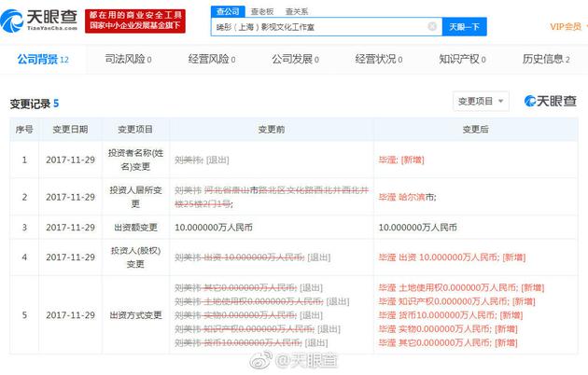
Task: Click 毕滢 link in row 1 变更后
Action: click(x=387, y=160)
